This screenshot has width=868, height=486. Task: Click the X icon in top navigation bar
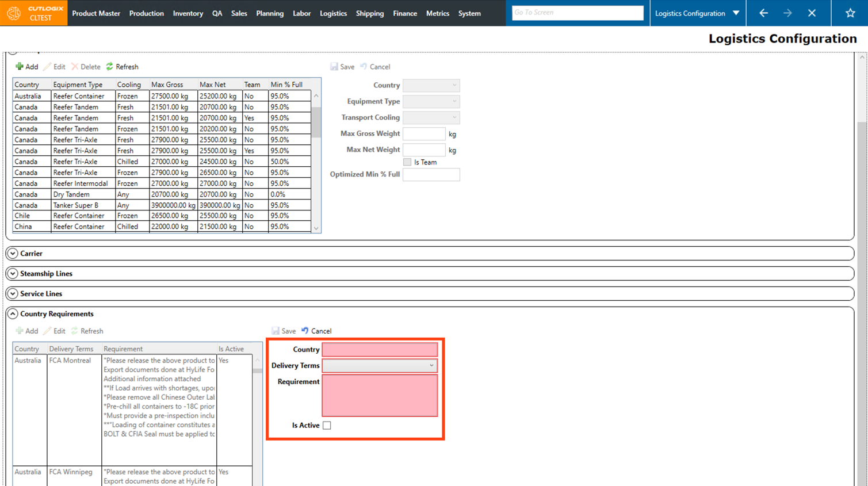(x=812, y=13)
